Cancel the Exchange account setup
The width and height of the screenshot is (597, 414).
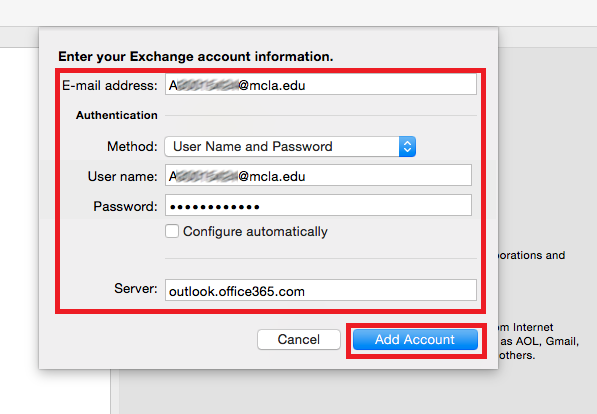coord(298,339)
